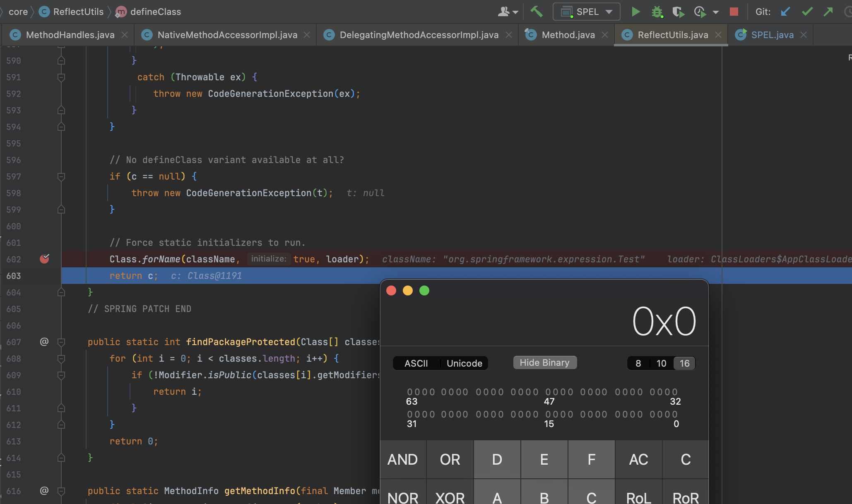Select base 16 hex in calculator
Screen dimensions: 852x504
coord(684,363)
